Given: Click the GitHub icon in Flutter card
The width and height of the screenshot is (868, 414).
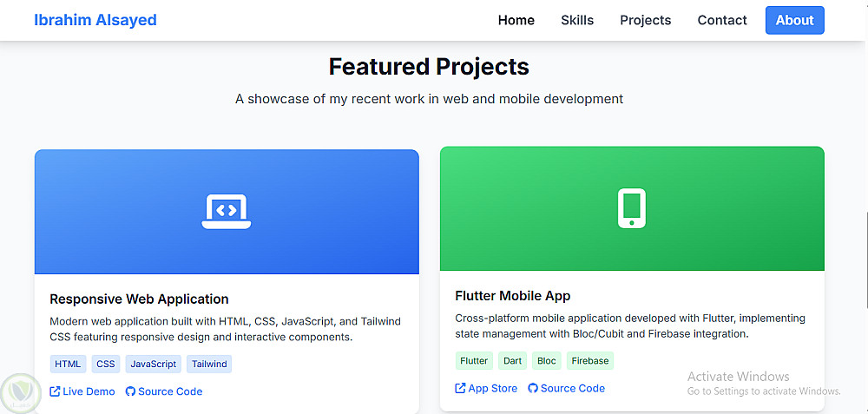Looking at the screenshot, I should point(533,388).
